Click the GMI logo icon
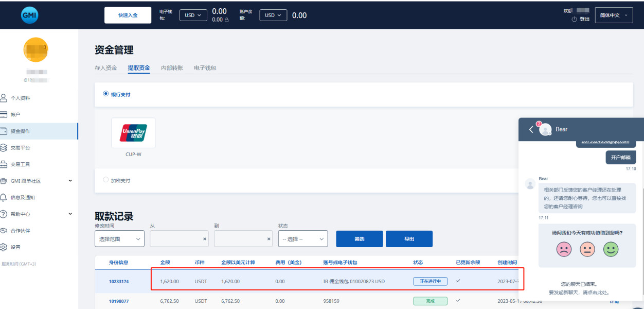The width and height of the screenshot is (644, 309). pos(30,15)
